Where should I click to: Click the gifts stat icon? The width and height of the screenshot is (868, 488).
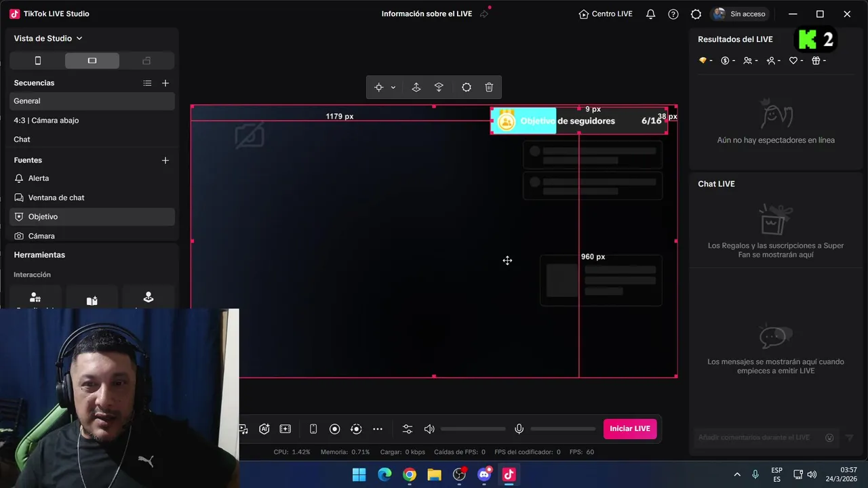pos(816,60)
